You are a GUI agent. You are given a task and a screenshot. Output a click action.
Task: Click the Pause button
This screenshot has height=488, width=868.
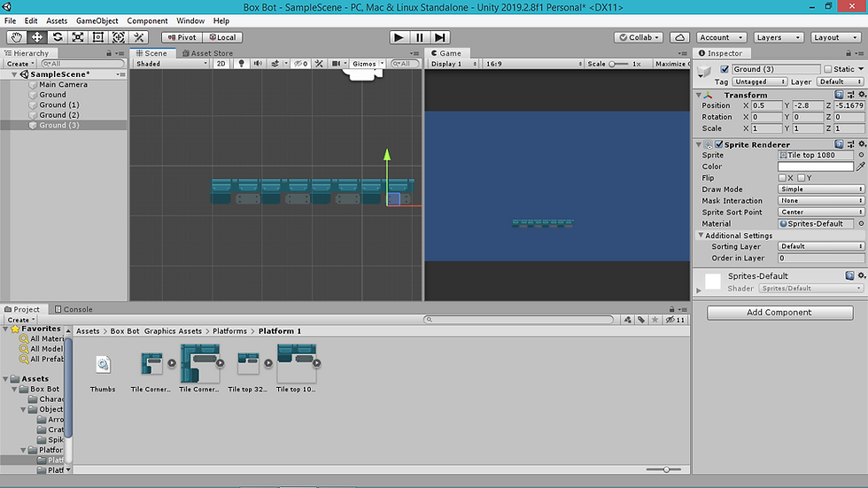420,37
